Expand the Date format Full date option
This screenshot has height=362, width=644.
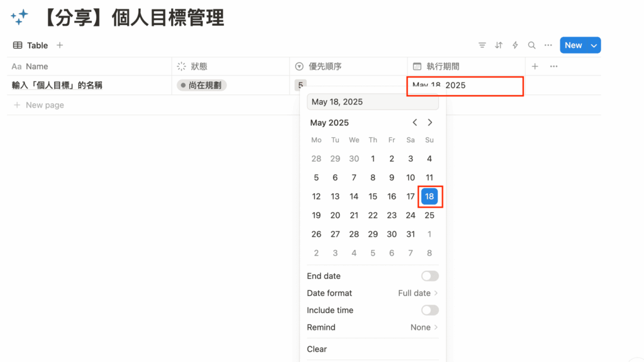pyautogui.click(x=418, y=293)
